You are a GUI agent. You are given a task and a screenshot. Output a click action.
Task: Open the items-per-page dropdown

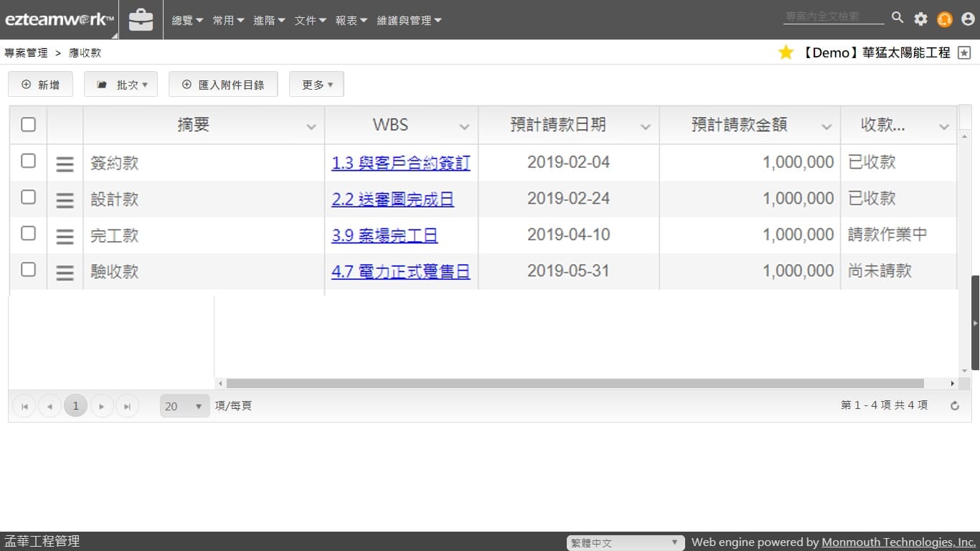[x=184, y=406]
